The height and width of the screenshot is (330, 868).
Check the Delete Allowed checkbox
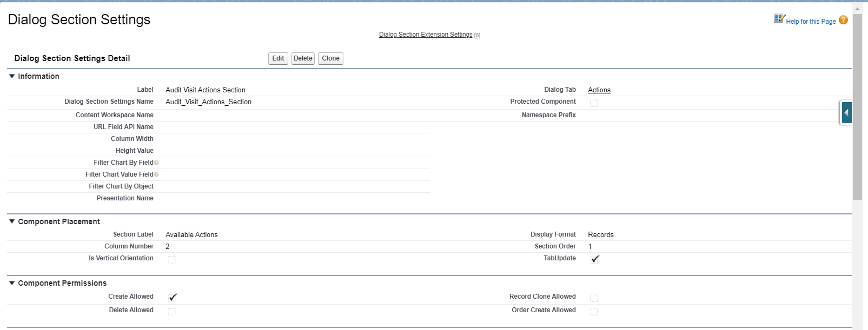(x=171, y=312)
